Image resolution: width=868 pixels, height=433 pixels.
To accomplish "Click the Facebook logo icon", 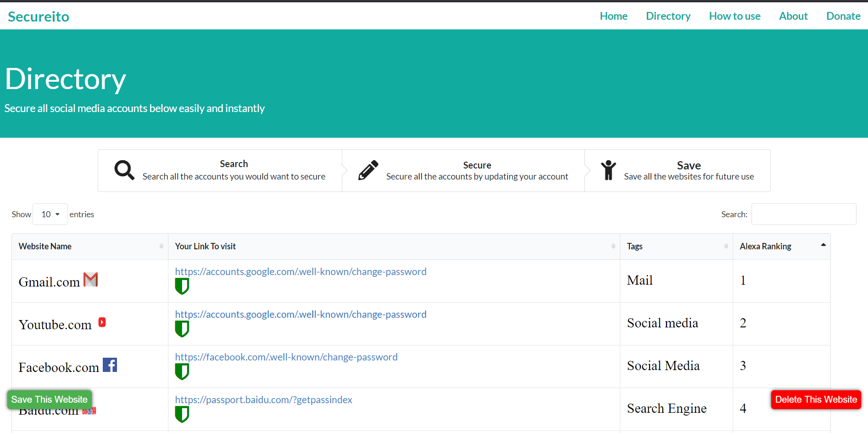I will 110,365.
